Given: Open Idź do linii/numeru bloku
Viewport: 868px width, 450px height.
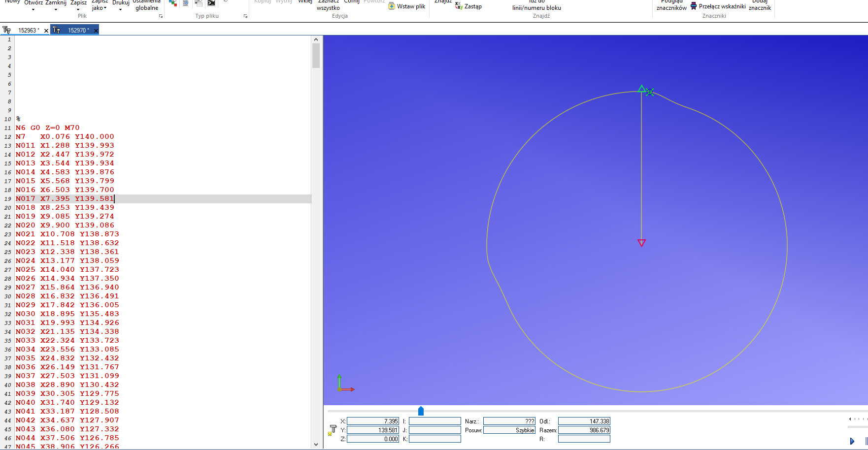Looking at the screenshot, I should (x=536, y=5).
